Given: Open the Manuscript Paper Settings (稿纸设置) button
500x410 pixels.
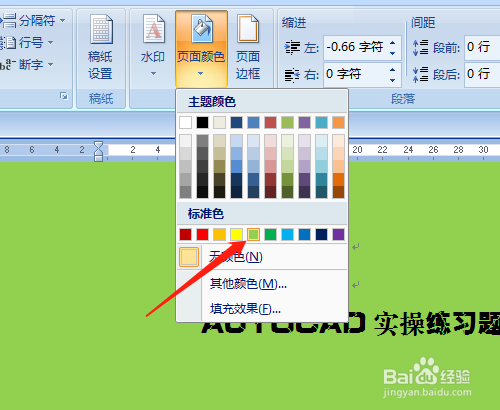Looking at the screenshot, I should click(x=100, y=47).
